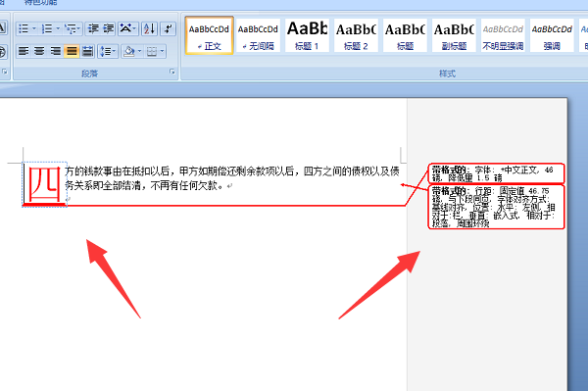Open the numbering style dropdown arrow
Image resolution: width=588 pixels, height=391 pixels.
click(58, 28)
